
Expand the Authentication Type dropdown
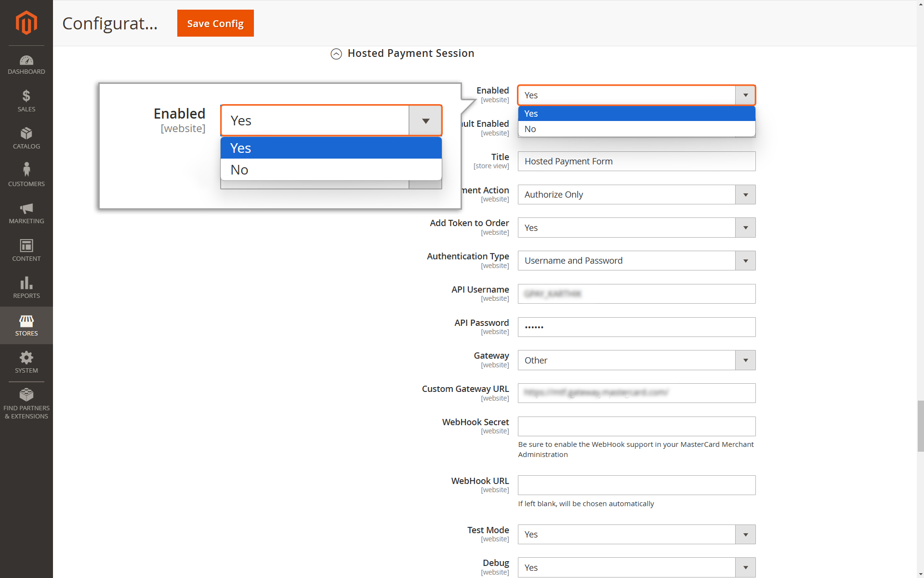click(x=636, y=261)
